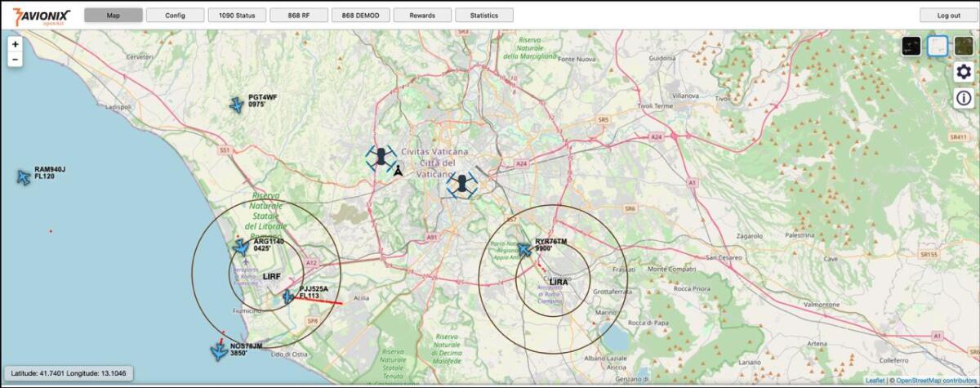Image resolution: width=980 pixels, height=388 pixels.
Task: Open the Map tab
Action: (x=113, y=15)
